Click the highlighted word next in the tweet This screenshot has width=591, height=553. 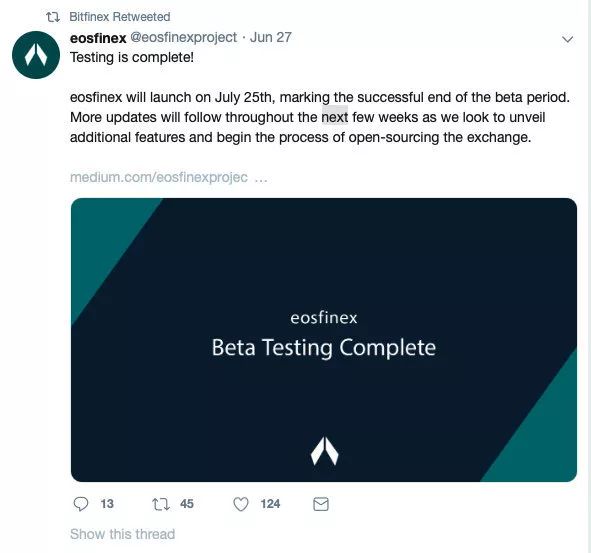coord(335,117)
